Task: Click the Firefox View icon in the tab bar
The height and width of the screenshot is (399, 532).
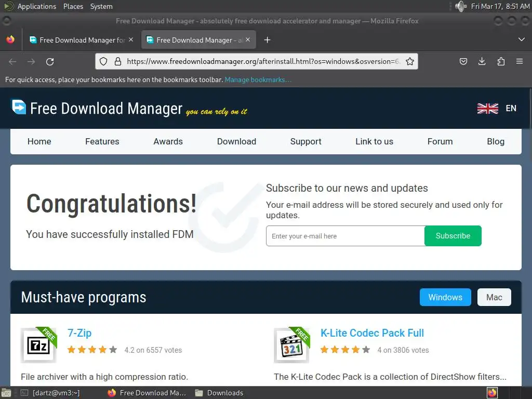Action: coord(10,39)
